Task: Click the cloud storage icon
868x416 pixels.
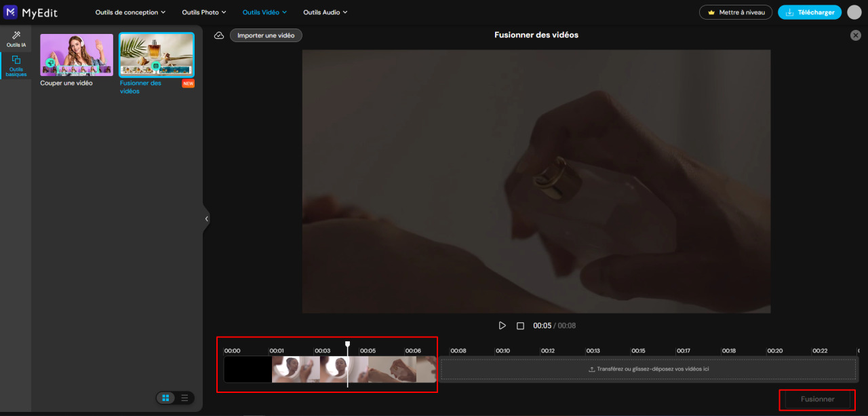Action: click(x=219, y=35)
